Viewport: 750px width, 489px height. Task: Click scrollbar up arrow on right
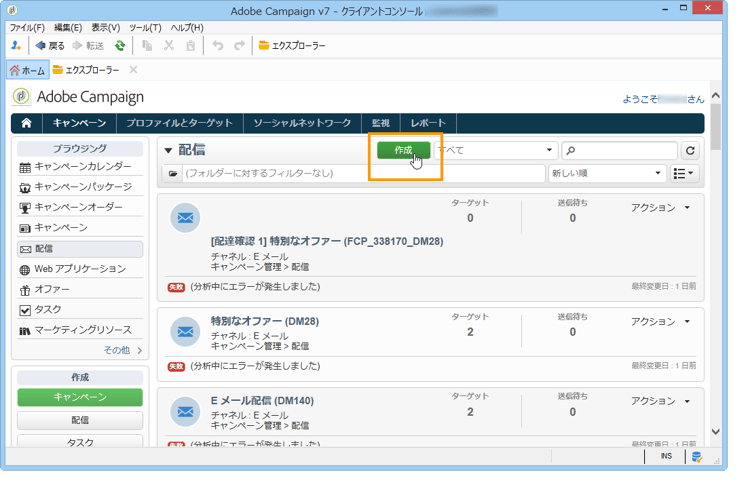[x=716, y=96]
